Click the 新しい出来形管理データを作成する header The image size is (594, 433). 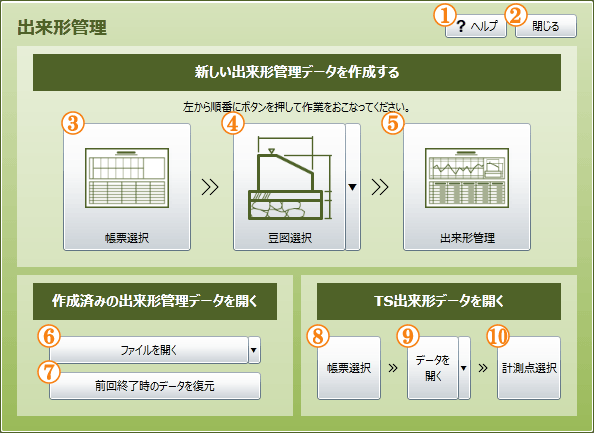tap(297, 72)
